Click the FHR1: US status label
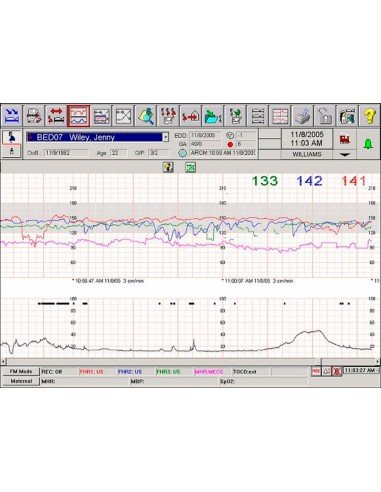This screenshot has height=492, width=381. click(x=91, y=372)
